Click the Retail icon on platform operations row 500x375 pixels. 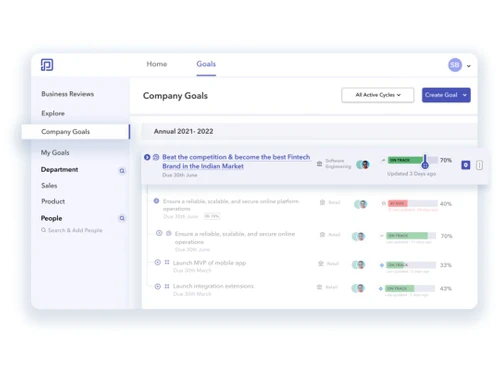tap(322, 202)
